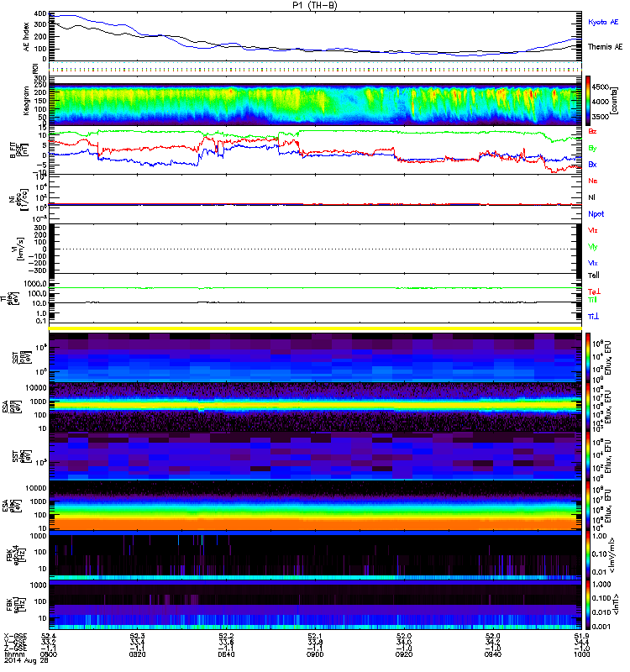Click the green By legend label
The width and height of the screenshot is (630, 672).
[593, 148]
